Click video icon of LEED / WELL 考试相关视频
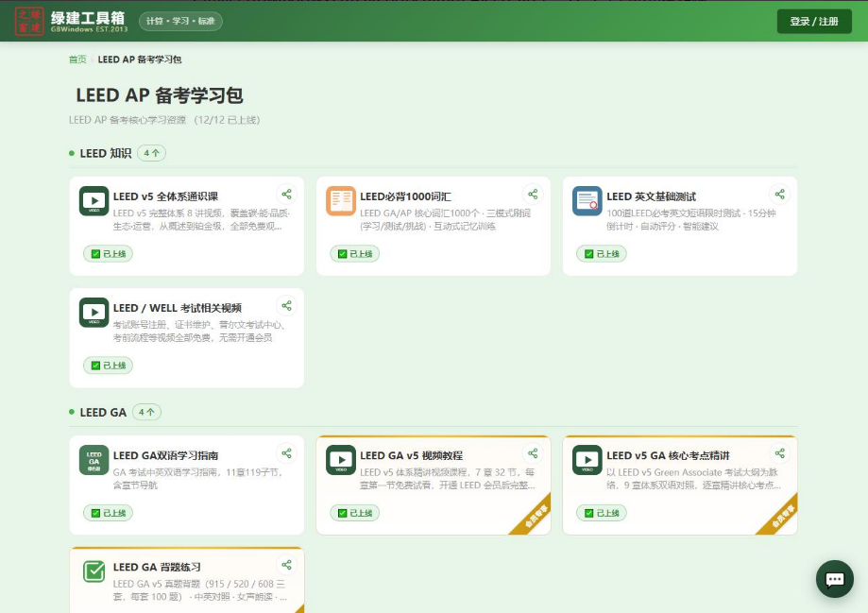This screenshot has height=613, width=868. (94, 313)
